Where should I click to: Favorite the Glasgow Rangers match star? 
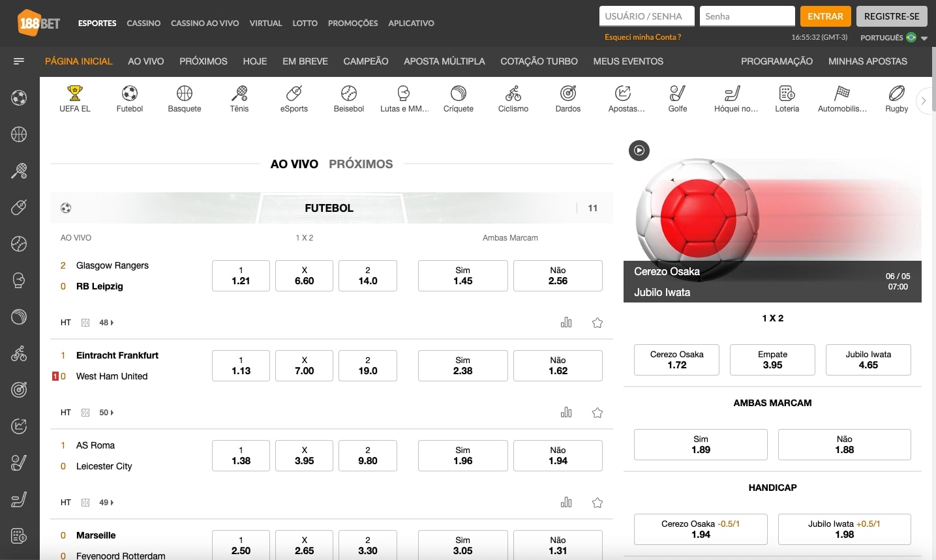tap(597, 323)
